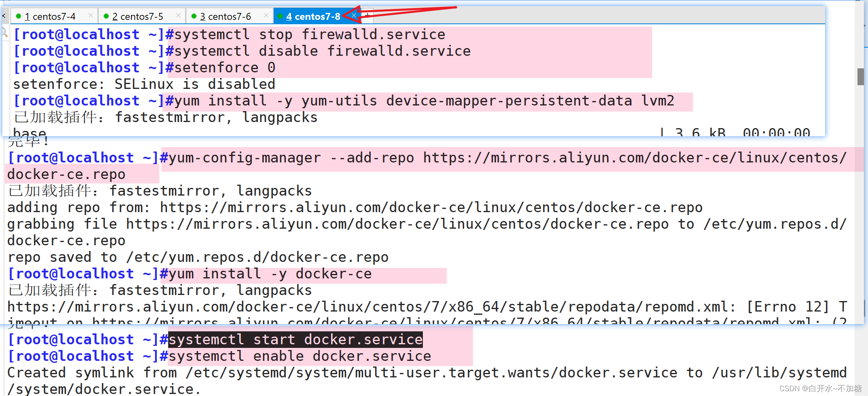Close the centos7-4 tab

click(91, 15)
